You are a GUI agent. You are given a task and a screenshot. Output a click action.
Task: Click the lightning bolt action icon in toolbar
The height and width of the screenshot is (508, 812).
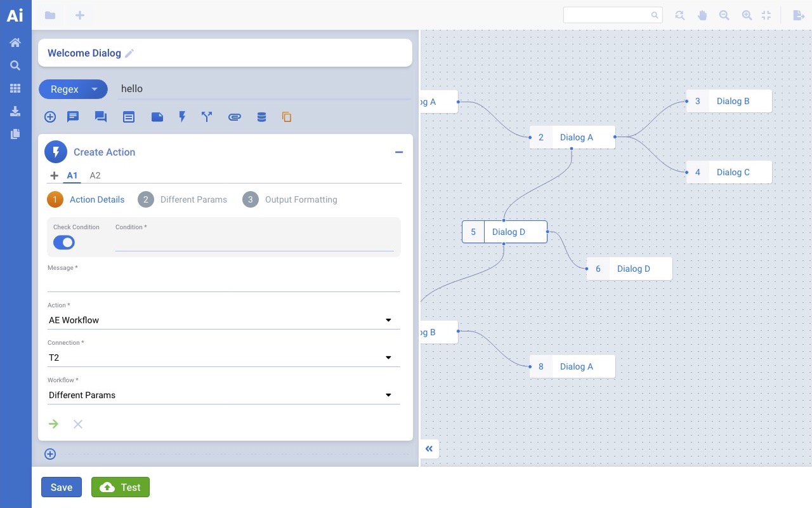coord(182,117)
